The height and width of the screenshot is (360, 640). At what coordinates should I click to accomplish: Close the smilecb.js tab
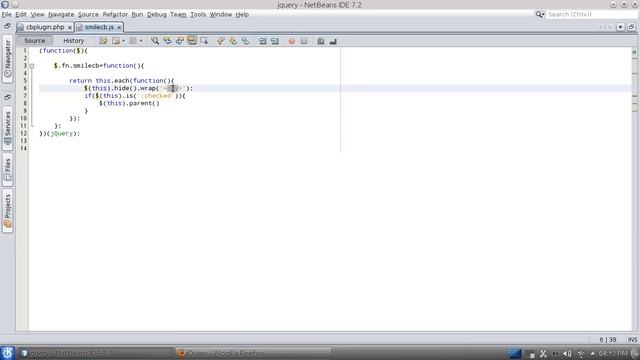click(x=119, y=27)
